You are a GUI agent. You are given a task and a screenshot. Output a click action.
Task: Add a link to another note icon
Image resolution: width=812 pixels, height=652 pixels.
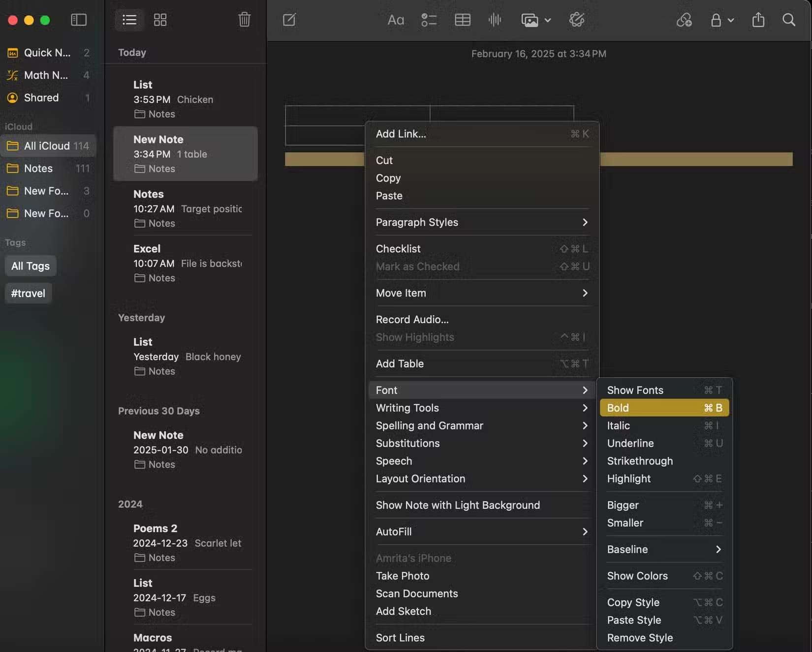684,20
